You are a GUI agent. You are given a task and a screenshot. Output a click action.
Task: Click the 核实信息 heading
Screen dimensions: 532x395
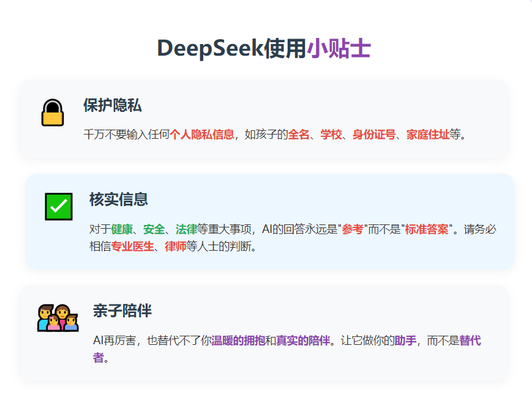pyautogui.click(x=119, y=199)
